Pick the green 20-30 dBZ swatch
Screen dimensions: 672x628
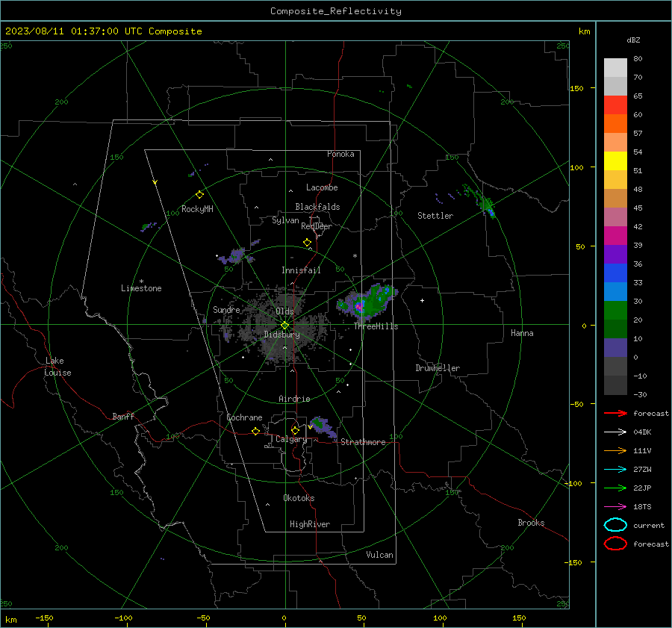point(615,311)
